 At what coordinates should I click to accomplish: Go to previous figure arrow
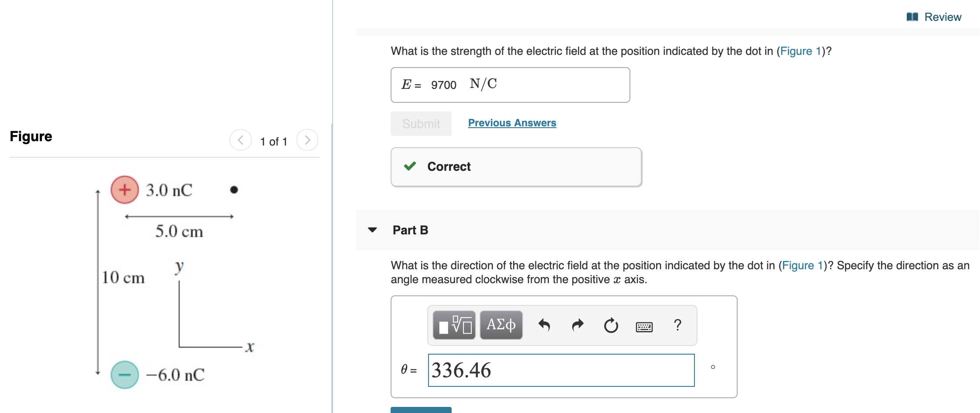pos(241,140)
